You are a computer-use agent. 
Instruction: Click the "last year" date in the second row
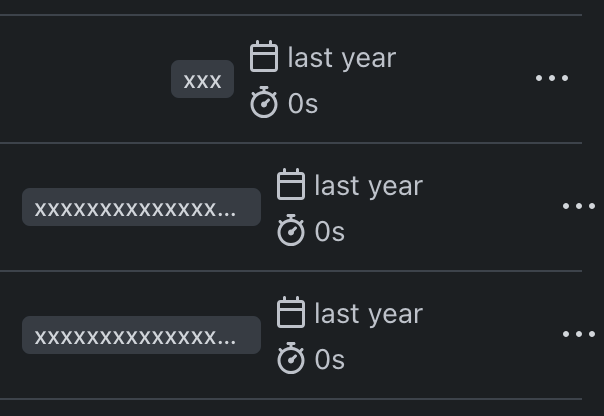point(368,186)
